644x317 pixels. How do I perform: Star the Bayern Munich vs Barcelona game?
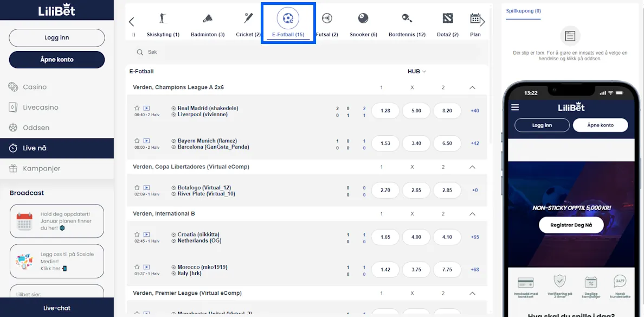coord(138,140)
